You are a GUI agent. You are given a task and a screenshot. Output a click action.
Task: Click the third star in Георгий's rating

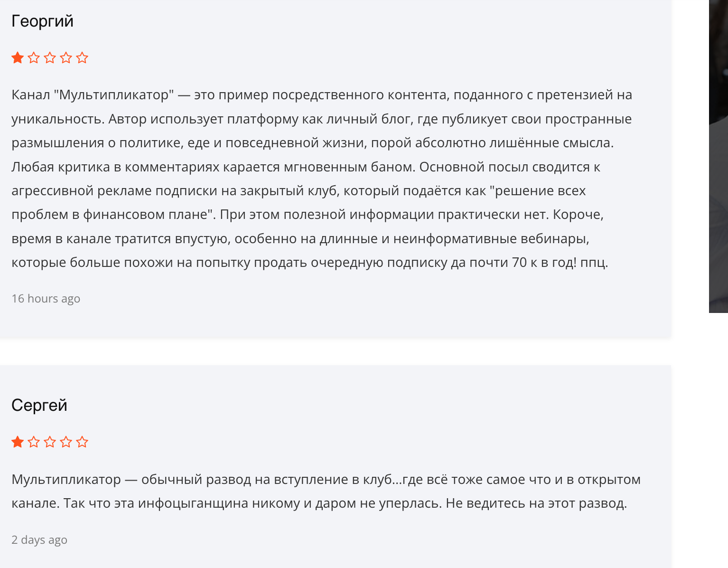[x=50, y=58]
